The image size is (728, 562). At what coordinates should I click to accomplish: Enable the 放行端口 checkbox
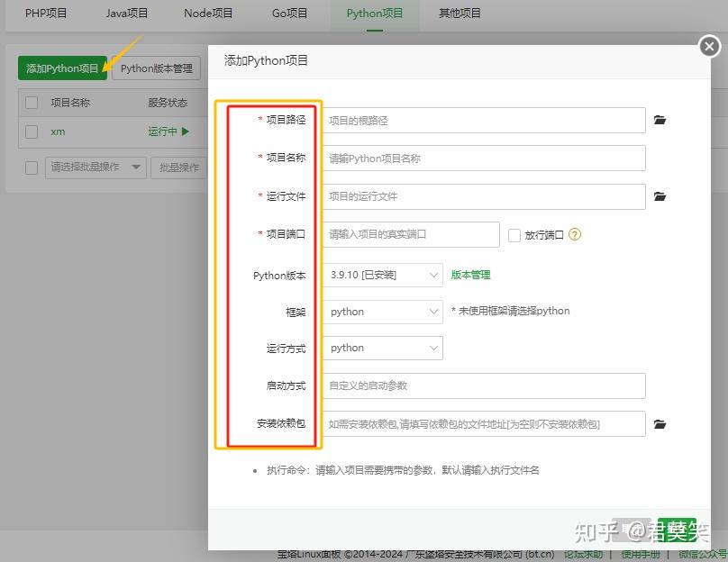point(514,235)
